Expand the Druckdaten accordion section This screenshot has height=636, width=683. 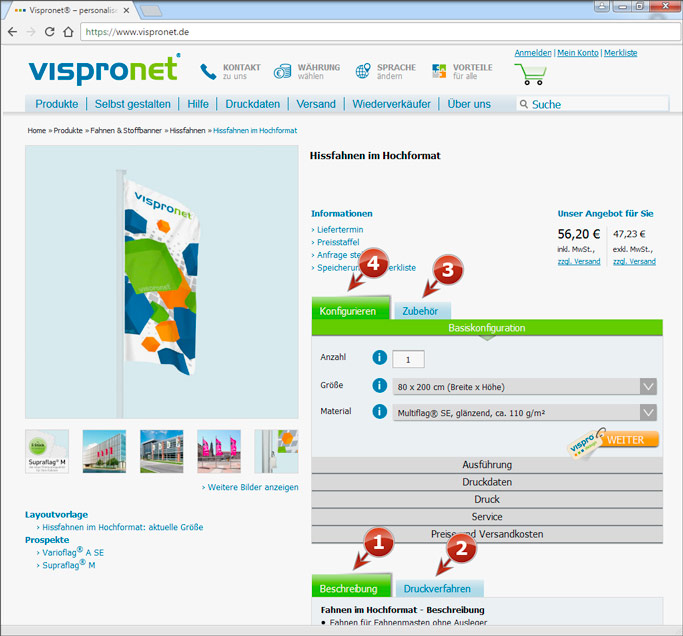487,482
